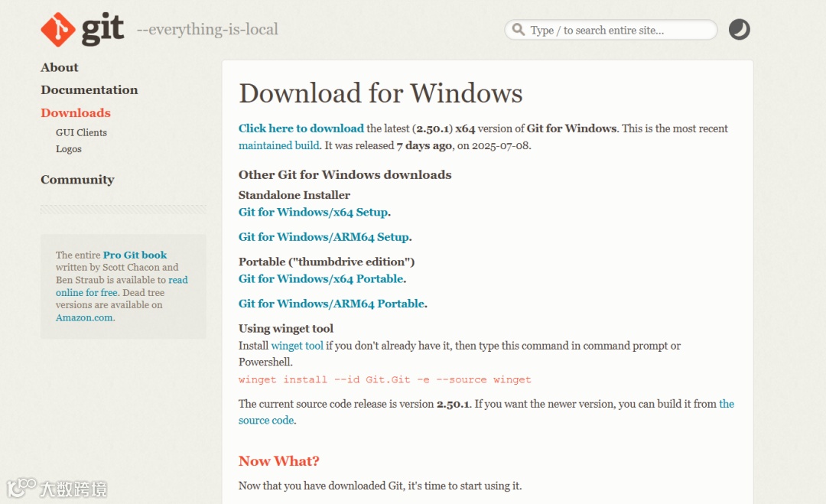Viewport: 826px width, 504px height.
Task: Open the About section
Action: pos(60,67)
